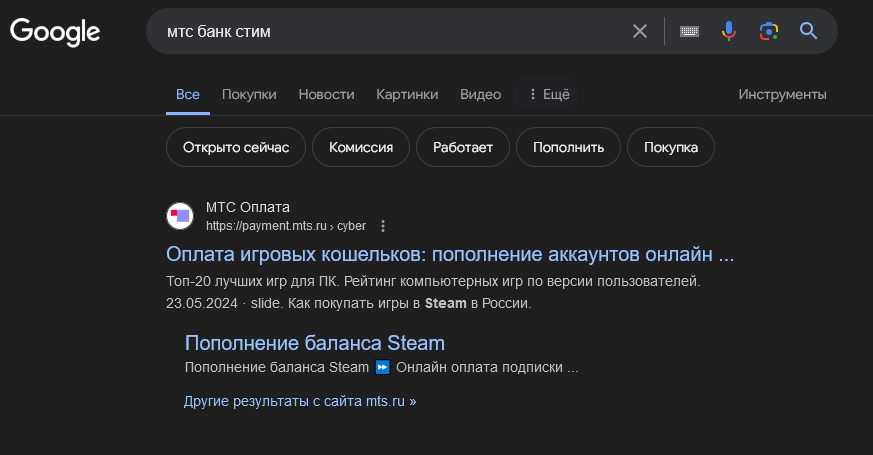Screen dimensions: 873x455
Task: Open three-dot menu beside payment.mts.ru result
Action: pyautogui.click(x=382, y=226)
